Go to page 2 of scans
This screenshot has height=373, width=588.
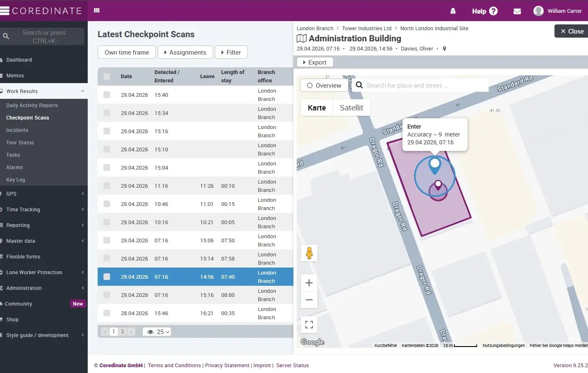122,332
